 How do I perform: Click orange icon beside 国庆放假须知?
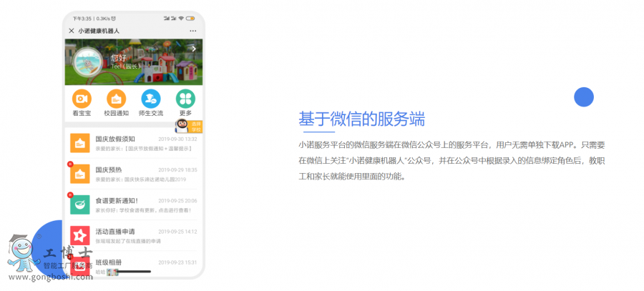pos(79,143)
